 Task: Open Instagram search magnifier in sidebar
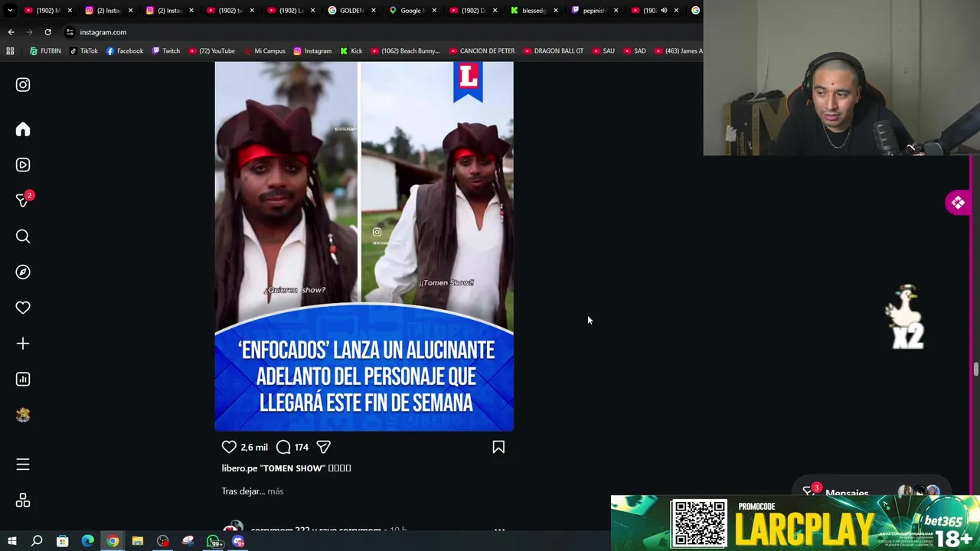tap(23, 236)
